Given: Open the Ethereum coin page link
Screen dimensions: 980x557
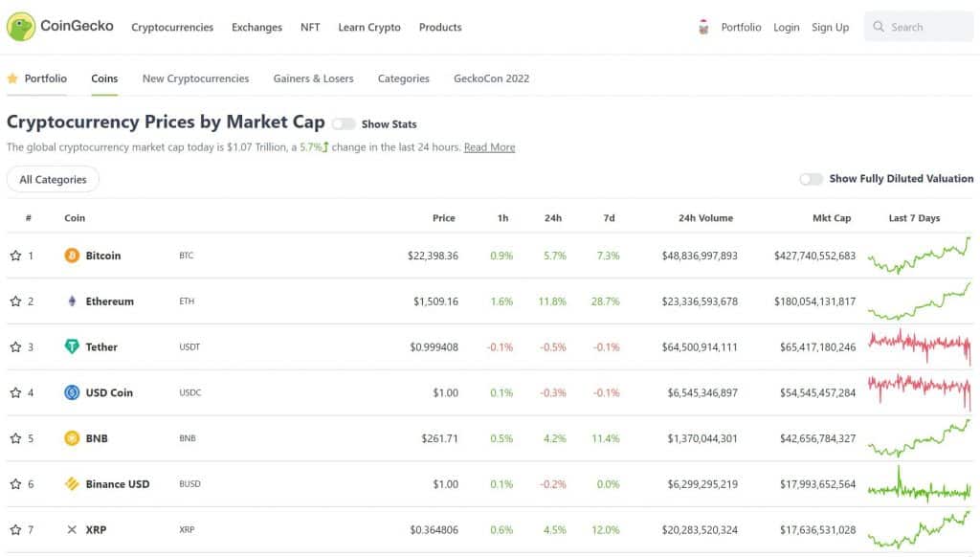Looking at the screenshot, I should click(109, 301).
